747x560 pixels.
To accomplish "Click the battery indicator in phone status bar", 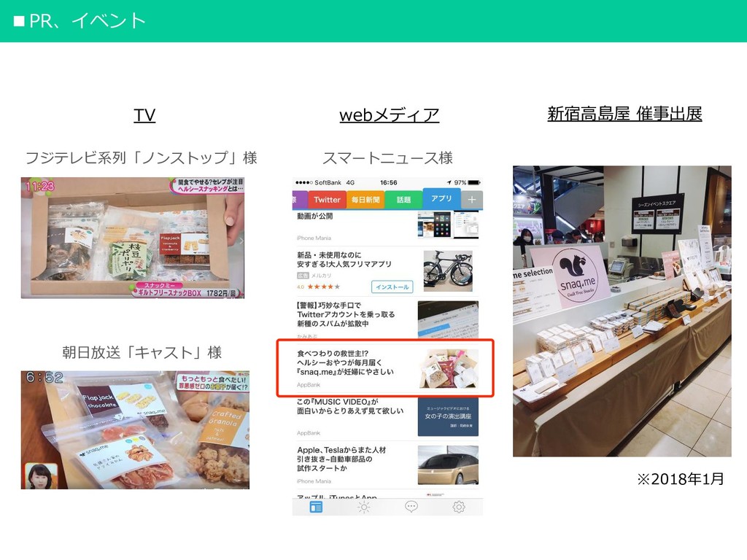I will pos(474,182).
